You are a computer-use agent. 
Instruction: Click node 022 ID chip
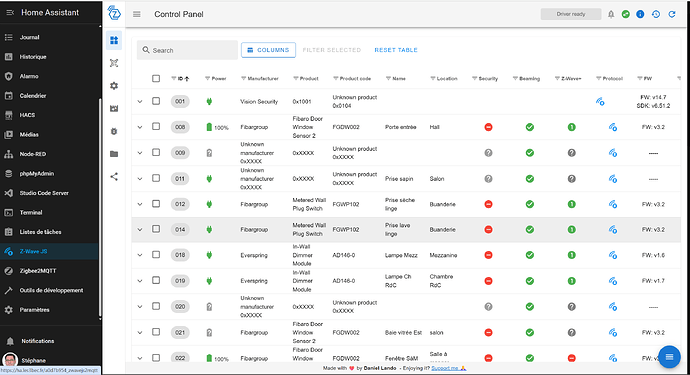click(180, 358)
